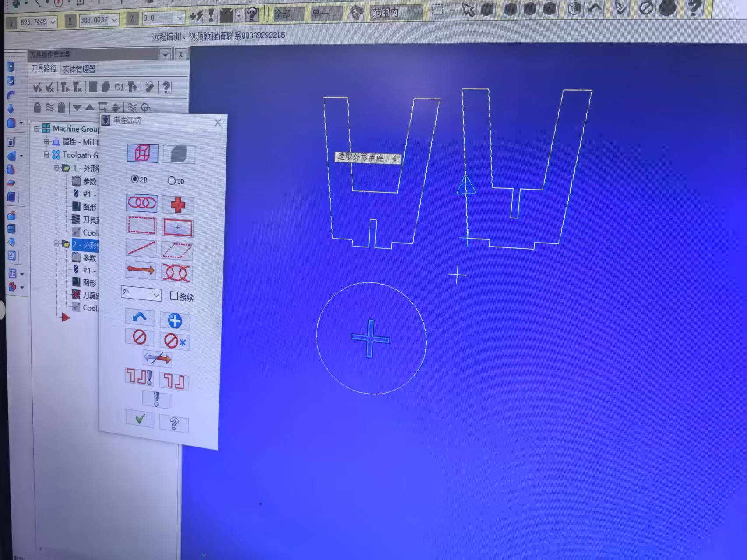This screenshot has width=747, height=560.
Task: Collapse operation 2 - 外形 node
Action: [56, 243]
